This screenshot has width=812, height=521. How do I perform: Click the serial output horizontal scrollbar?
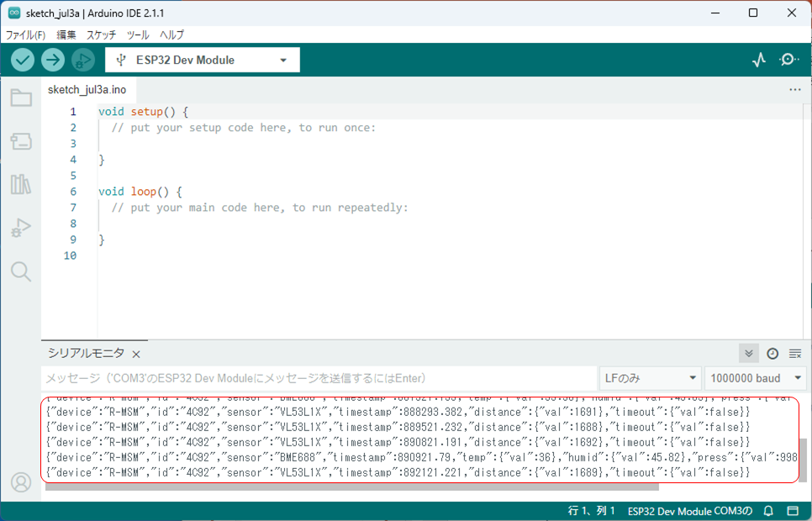tap(352, 487)
